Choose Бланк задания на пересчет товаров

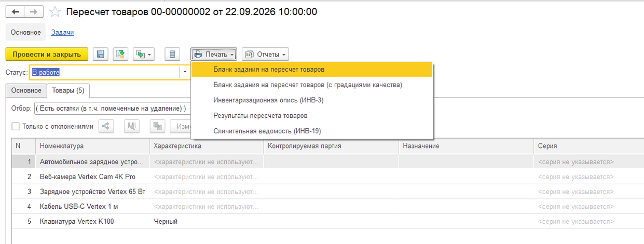click(x=312, y=69)
